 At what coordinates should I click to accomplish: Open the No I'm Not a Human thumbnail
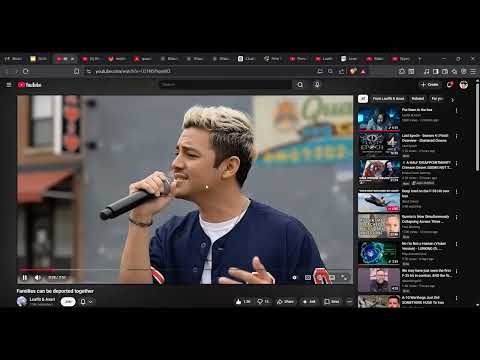point(379,253)
